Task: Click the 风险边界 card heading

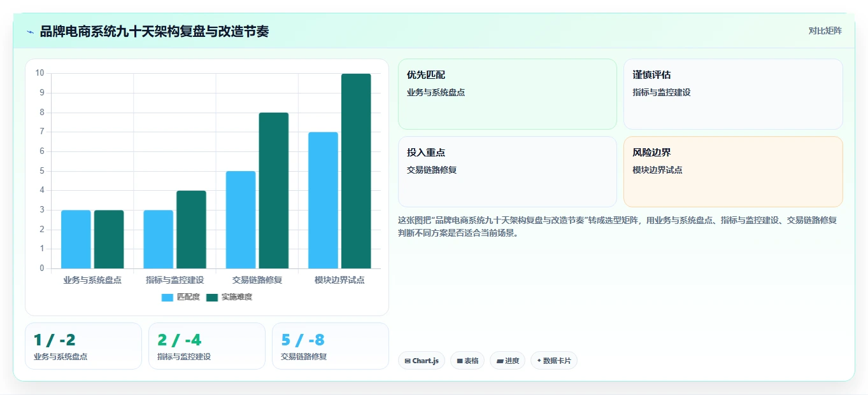Action: point(651,153)
